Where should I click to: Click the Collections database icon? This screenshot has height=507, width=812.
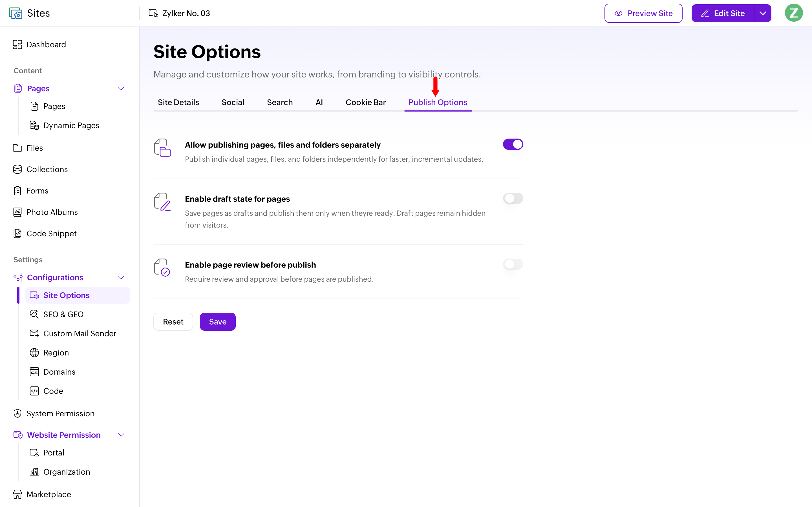(17, 169)
